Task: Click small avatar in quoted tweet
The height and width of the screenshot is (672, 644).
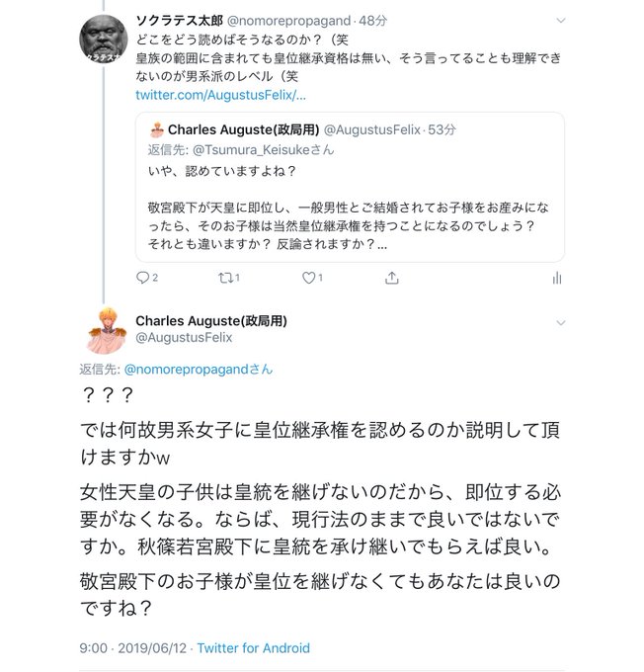Action: [x=157, y=129]
